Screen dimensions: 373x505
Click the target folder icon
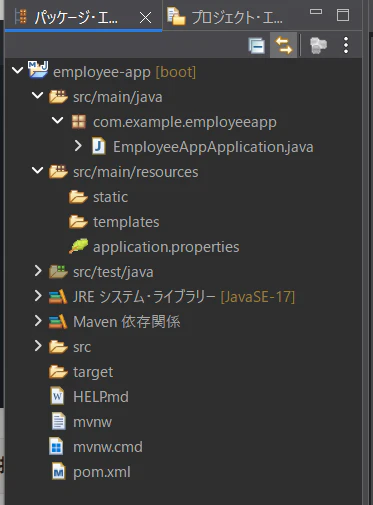[x=58, y=372]
